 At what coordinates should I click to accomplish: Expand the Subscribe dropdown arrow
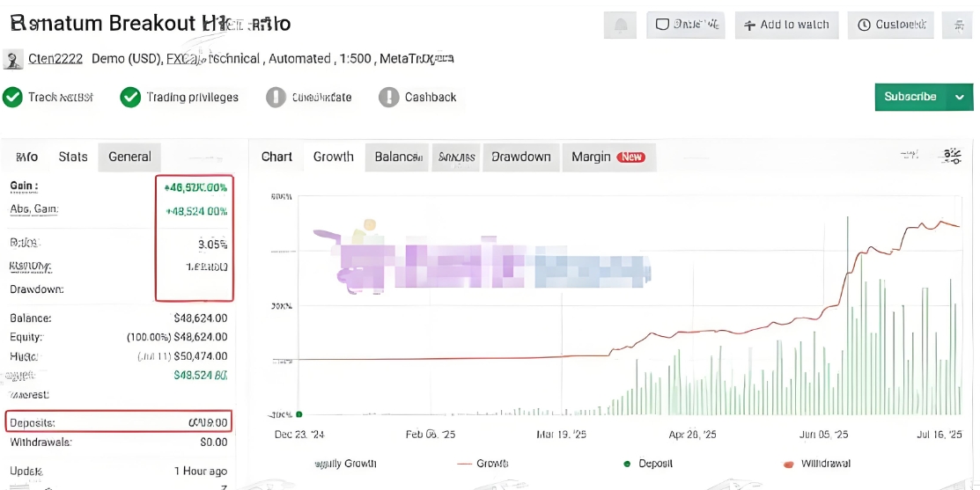coord(960,97)
